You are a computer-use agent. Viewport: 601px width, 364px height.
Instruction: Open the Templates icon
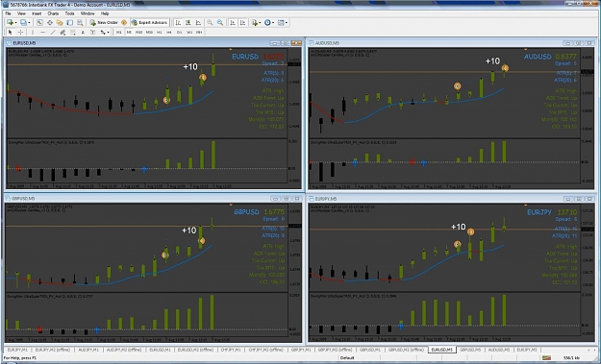[281, 23]
